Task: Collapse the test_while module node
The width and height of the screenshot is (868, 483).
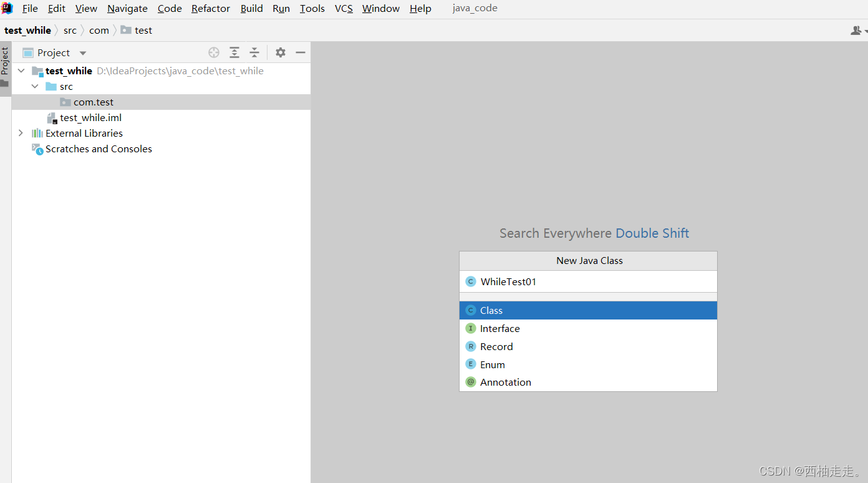Action: (x=21, y=71)
